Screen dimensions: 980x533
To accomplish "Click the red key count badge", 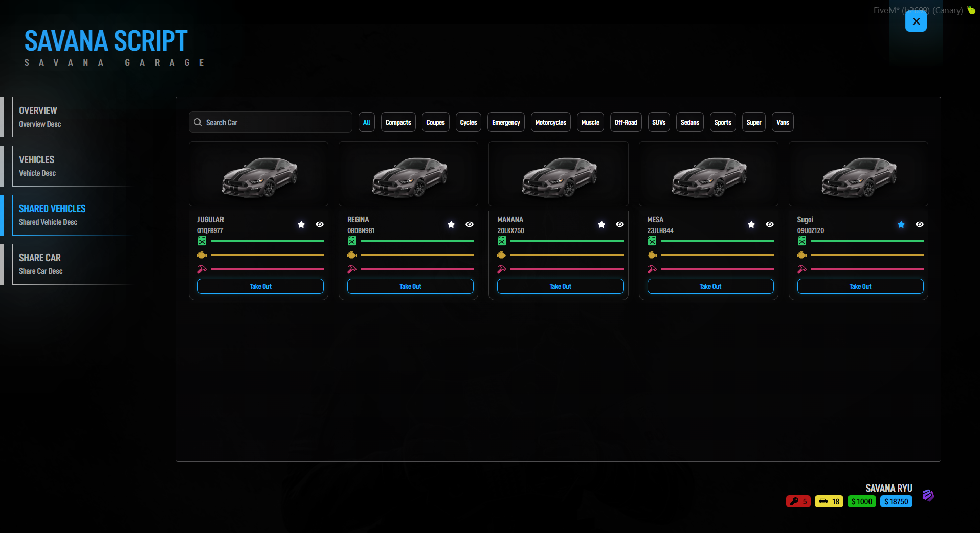I will pos(798,501).
